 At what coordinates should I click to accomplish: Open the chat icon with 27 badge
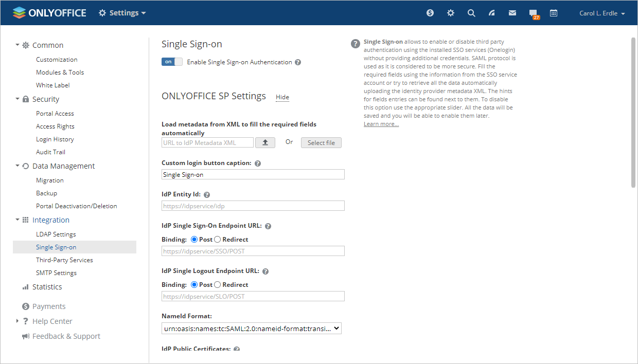click(x=534, y=14)
